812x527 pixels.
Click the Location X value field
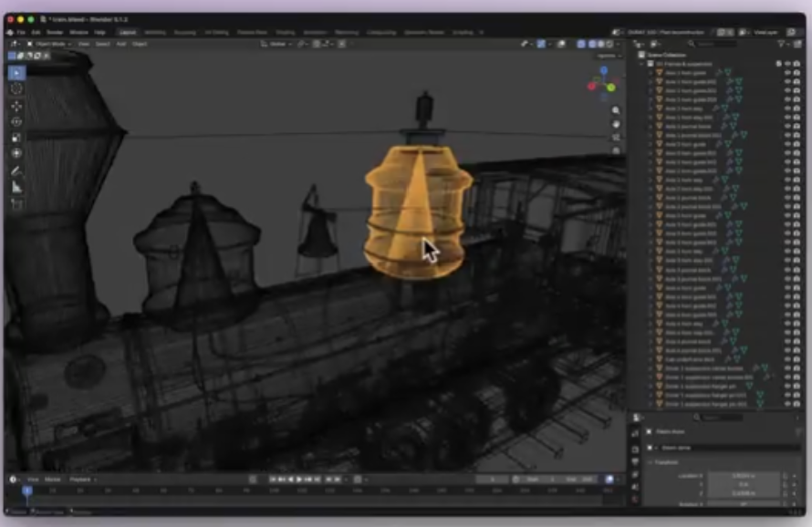744,475
